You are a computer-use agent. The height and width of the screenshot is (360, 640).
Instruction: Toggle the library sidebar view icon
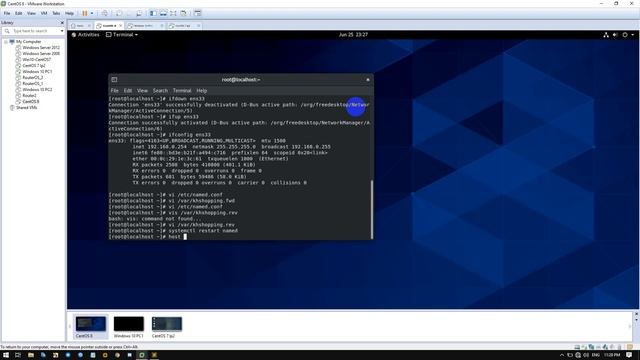coord(153,13)
